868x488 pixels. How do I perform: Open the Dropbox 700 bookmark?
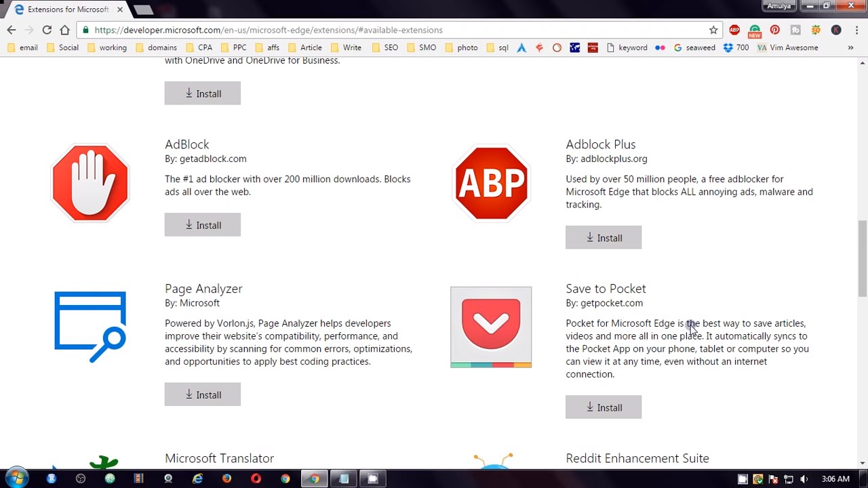pyautogui.click(x=735, y=47)
